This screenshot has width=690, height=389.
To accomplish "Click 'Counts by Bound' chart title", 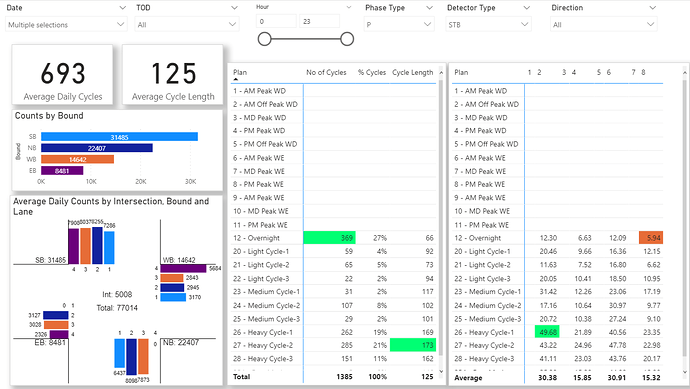I will [49, 116].
